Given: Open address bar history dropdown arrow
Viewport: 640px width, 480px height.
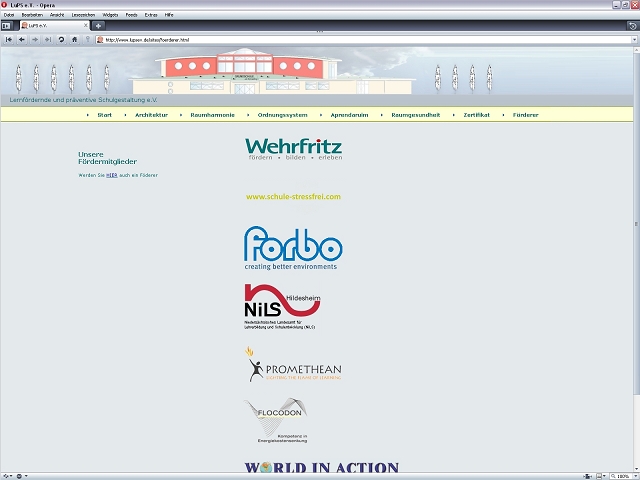Looking at the screenshot, I should [634, 40].
